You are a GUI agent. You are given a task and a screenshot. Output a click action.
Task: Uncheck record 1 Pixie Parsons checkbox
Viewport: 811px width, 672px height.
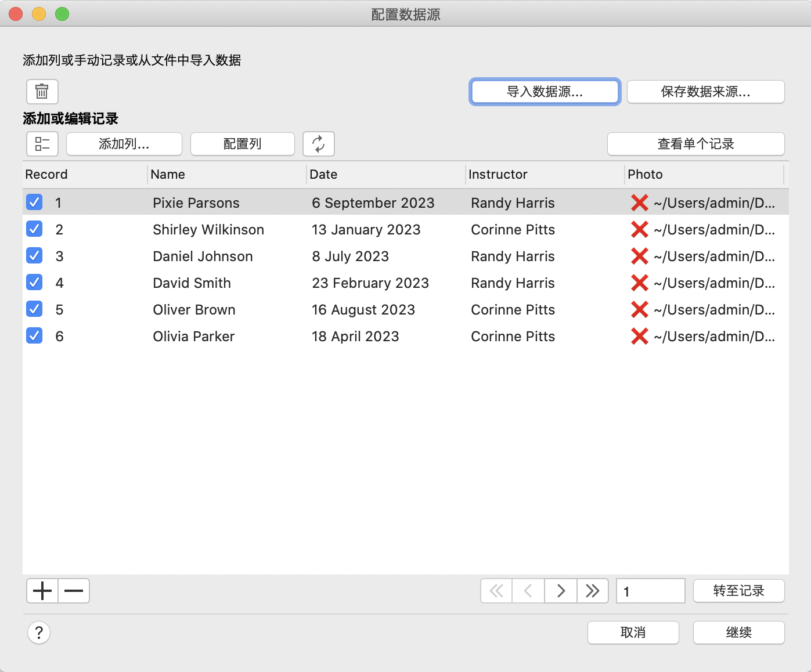pyautogui.click(x=34, y=203)
